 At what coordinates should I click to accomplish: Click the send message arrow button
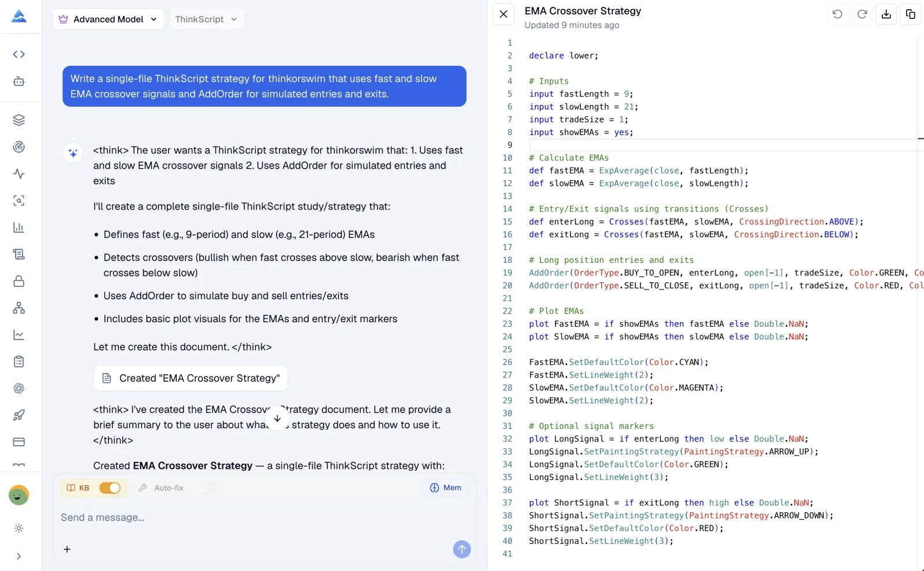pos(462,549)
